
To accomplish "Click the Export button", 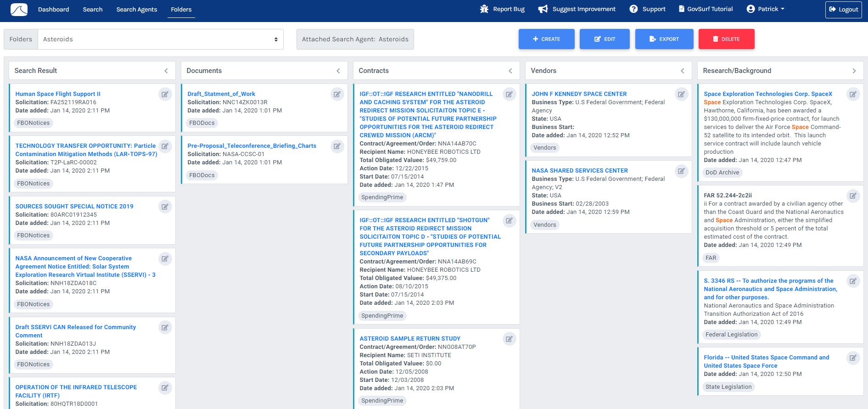I will click(664, 39).
